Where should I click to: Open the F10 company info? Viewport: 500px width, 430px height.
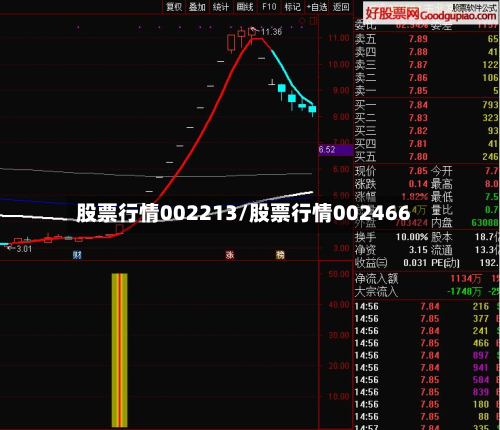click(269, 7)
